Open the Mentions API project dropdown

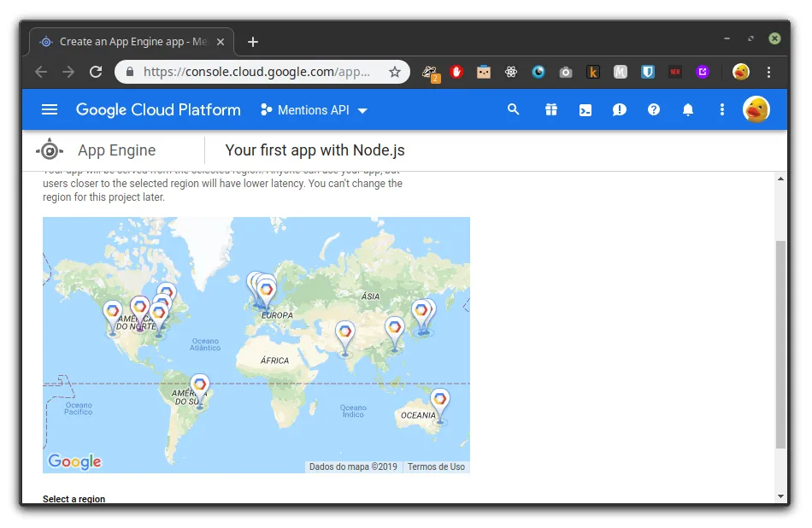pyautogui.click(x=315, y=109)
